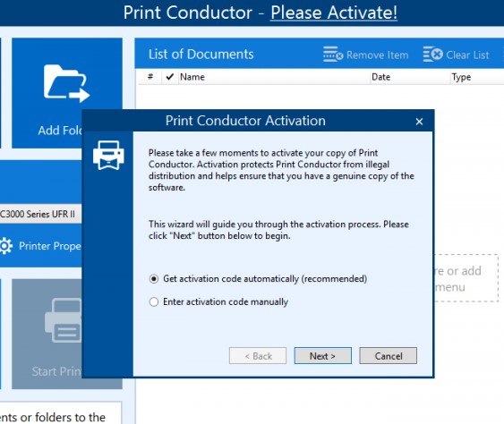Click the Clear List icon
504x424 pixels.
click(433, 54)
